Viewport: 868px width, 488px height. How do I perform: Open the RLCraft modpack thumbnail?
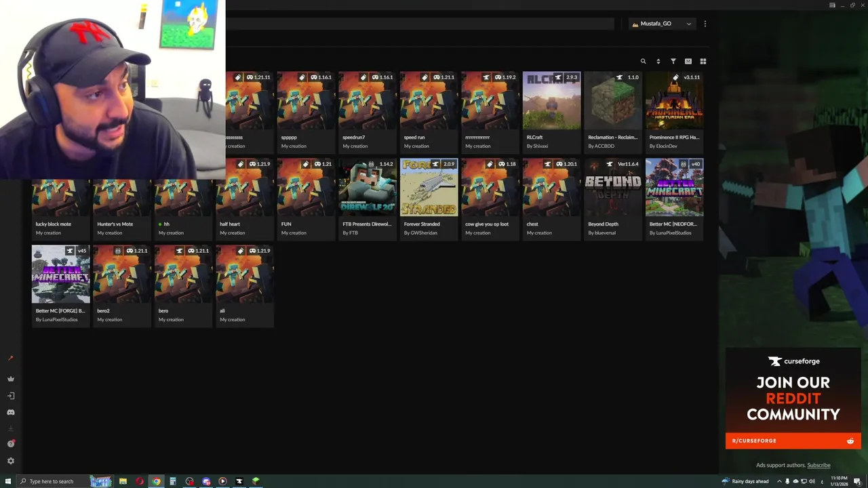click(x=551, y=101)
